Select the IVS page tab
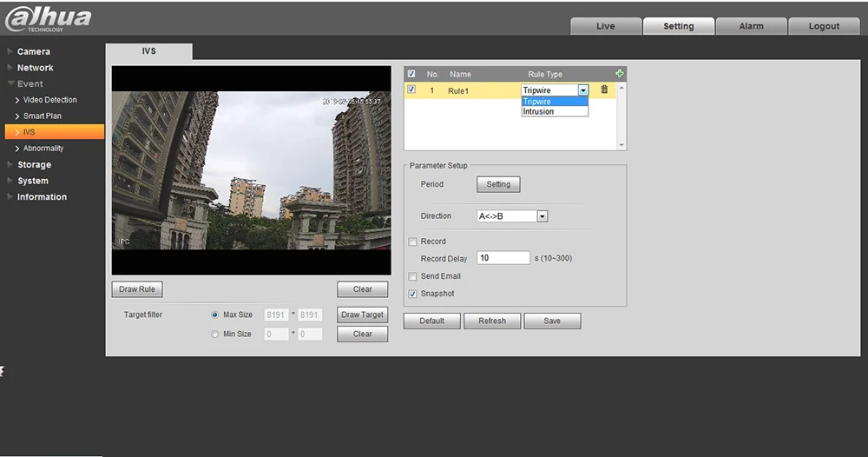 (x=149, y=51)
